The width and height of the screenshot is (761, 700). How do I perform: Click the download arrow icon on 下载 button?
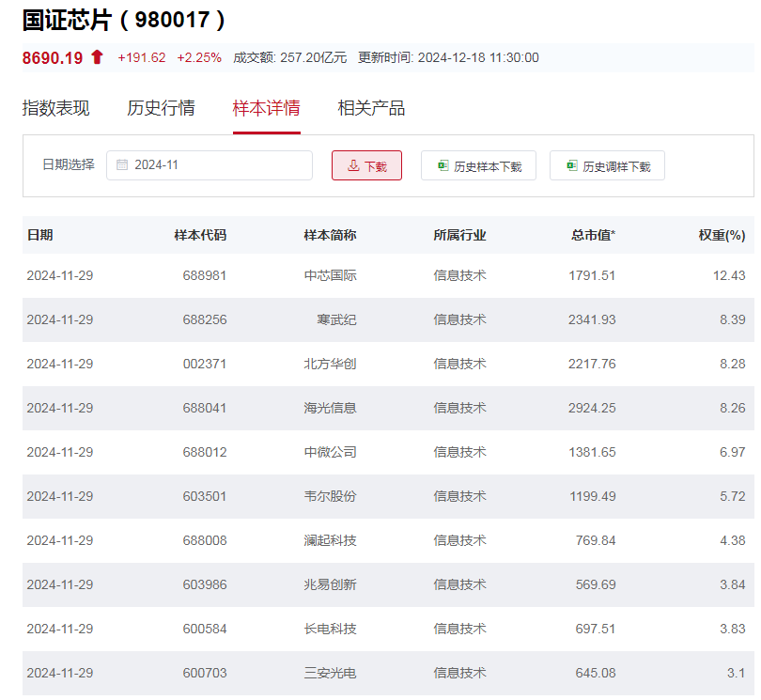tap(351, 164)
